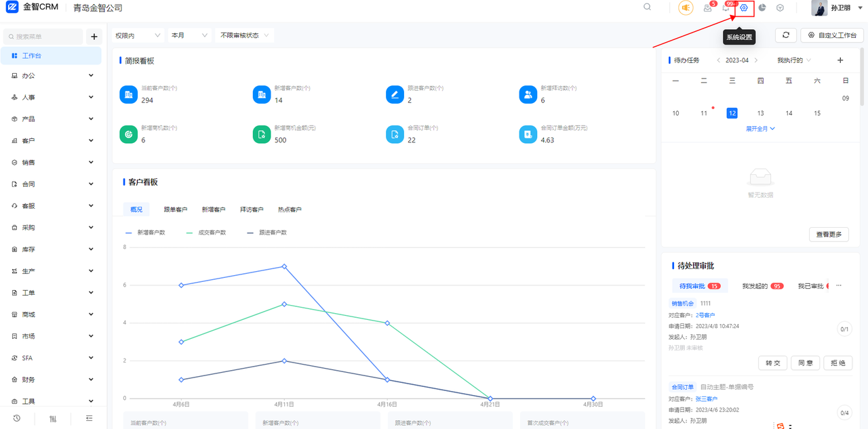The height and width of the screenshot is (429, 868).
Task: Open the 张三客户 link
Action: 707,399
